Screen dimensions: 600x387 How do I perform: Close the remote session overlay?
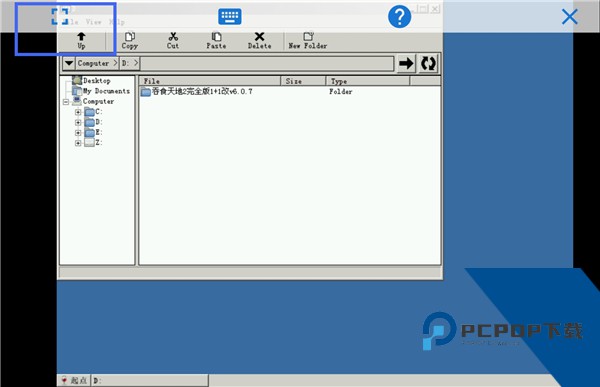pyautogui.click(x=570, y=17)
